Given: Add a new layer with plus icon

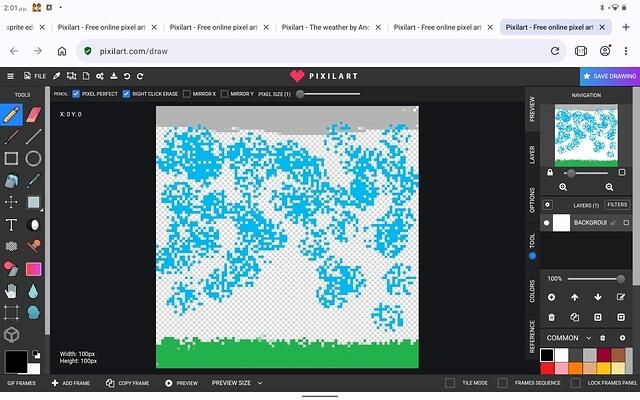Looking at the screenshot, I should tap(551, 297).
